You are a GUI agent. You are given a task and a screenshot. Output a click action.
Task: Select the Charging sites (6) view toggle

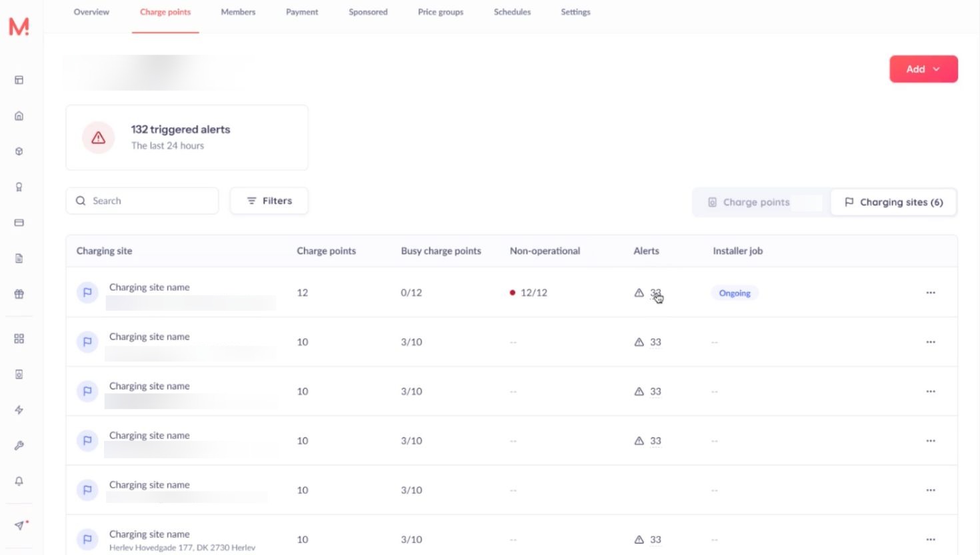click(x=893, y=202)
